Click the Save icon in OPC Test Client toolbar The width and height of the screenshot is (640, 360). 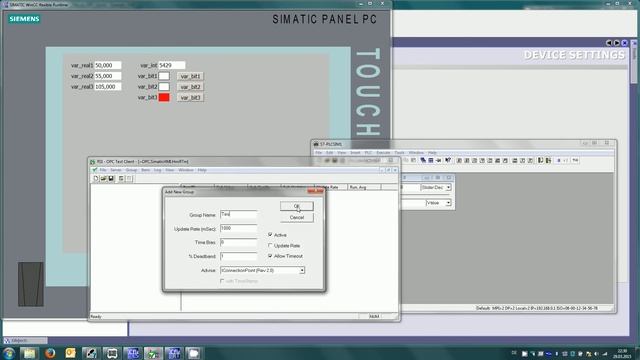111,179
